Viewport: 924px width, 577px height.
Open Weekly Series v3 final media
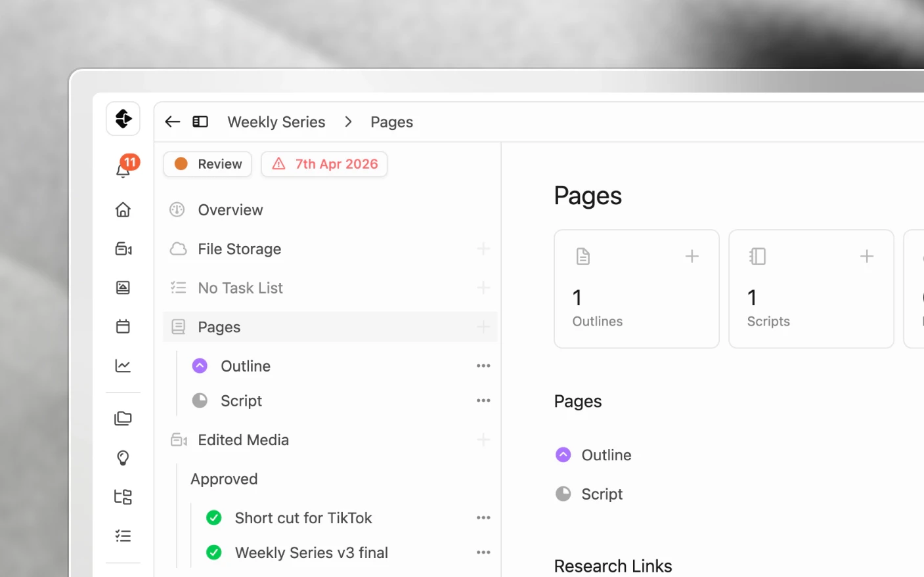(x=311, y=553)
